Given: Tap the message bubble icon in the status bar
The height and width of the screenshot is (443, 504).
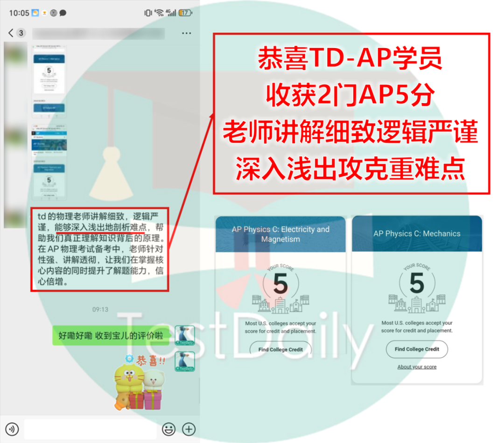Looking at the screenshot, I should (x=63, y=13).
